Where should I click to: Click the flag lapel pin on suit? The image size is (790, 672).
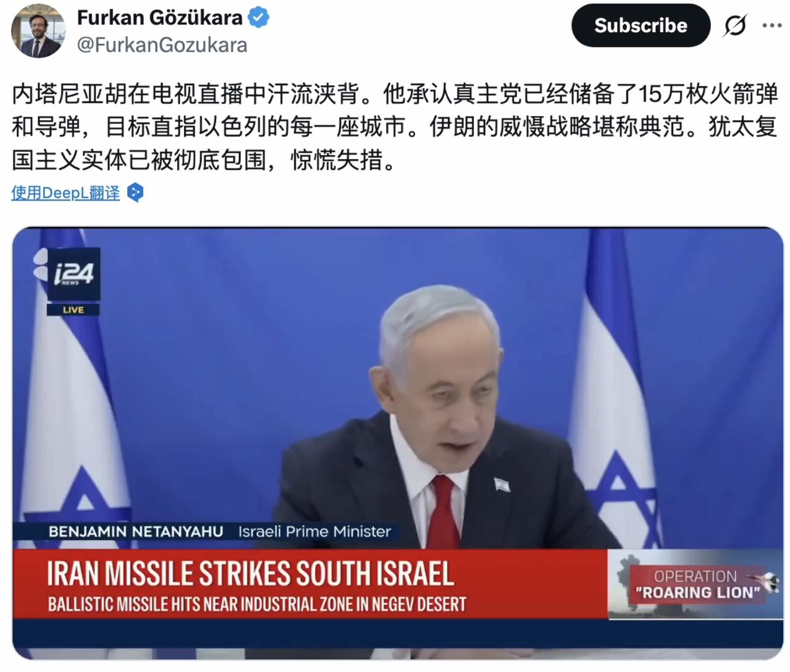(502, 484)
